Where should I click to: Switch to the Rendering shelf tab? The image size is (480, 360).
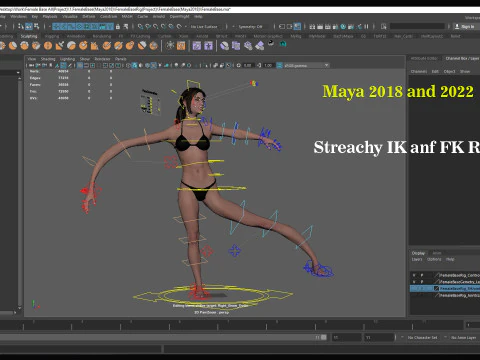(x=102, y=36)
